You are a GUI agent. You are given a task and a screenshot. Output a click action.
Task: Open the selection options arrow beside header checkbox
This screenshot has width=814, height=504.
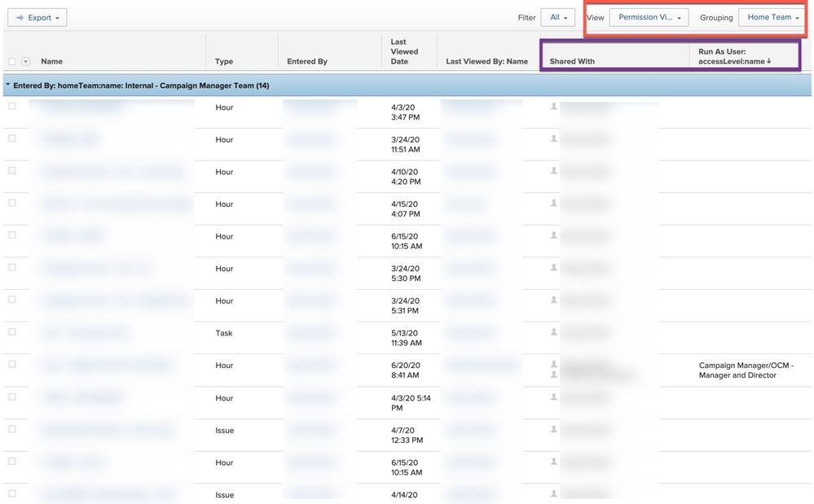(x=26, y=62)
